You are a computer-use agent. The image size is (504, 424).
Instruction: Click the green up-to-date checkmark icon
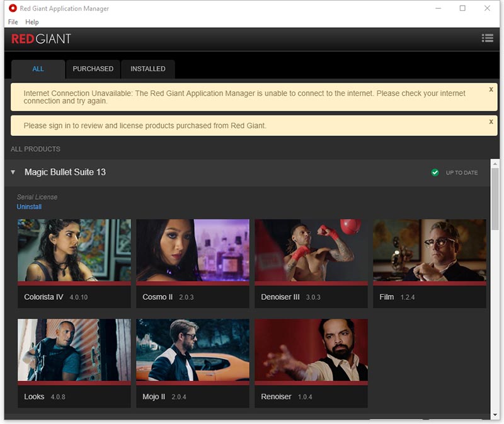pos(435,173)
